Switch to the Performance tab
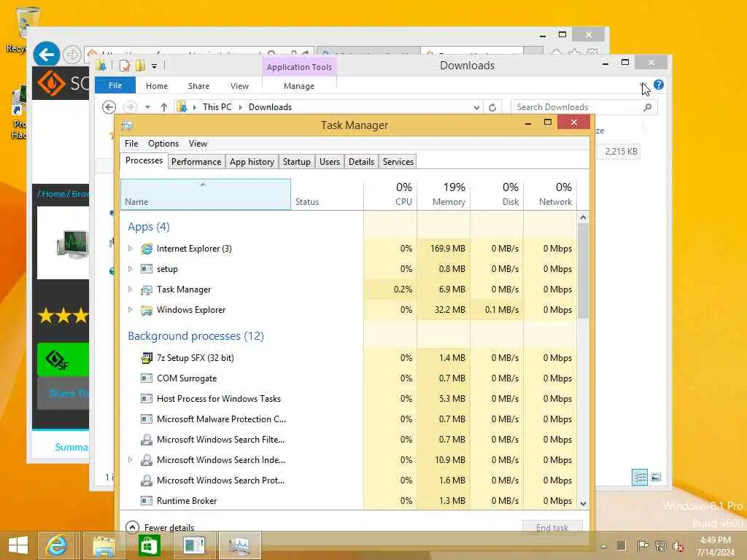Screen dimensions: 747x560 (x=196, y=162)
